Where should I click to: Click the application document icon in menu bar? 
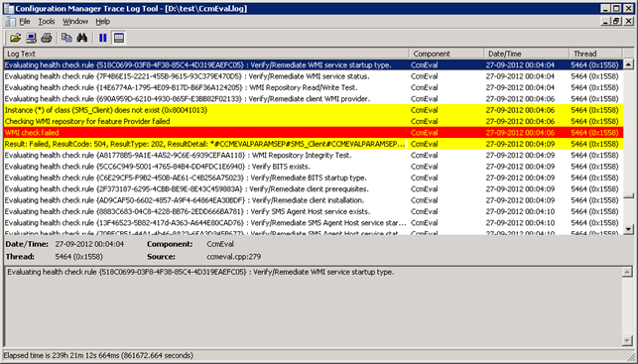(x=11, y=22)
